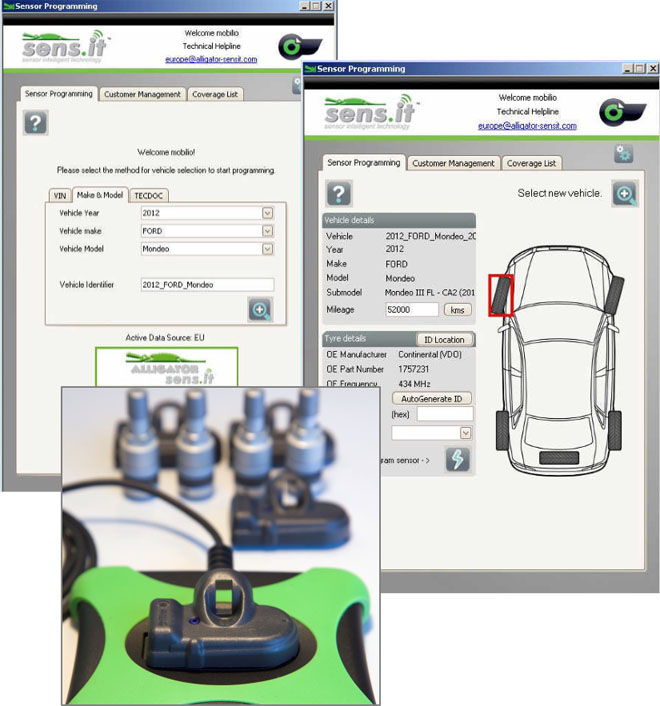
Task: Select spare tyre at car rear
Action: [x=559, y=458]
